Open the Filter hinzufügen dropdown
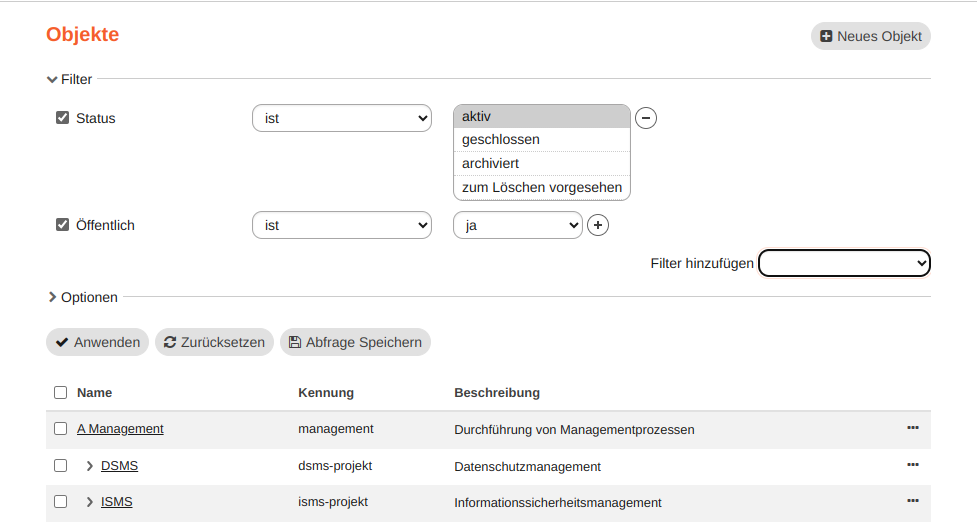Image resolution: width=977 pixels, height=528 pixels. coord(844,263)
